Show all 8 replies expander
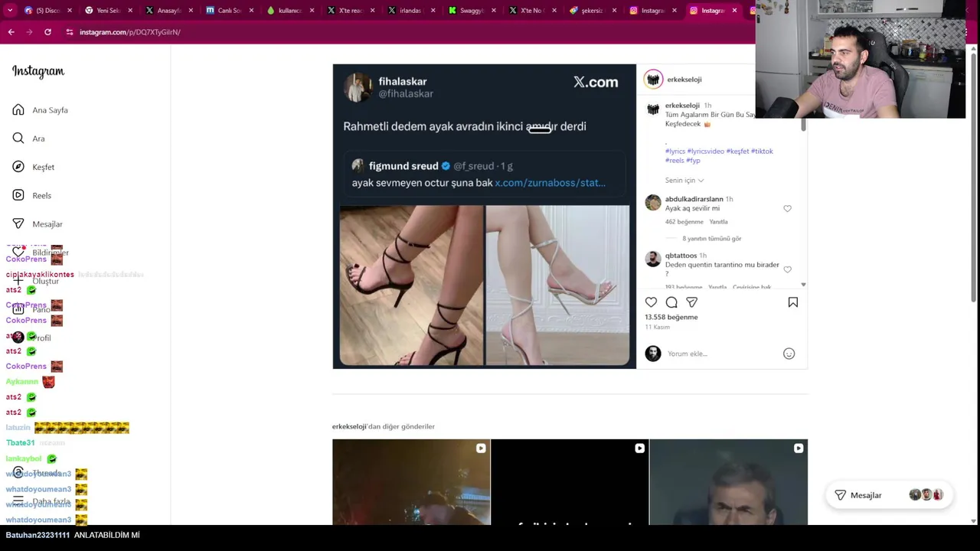The height and width of the screenshot is (551, 980). [712, 239]
